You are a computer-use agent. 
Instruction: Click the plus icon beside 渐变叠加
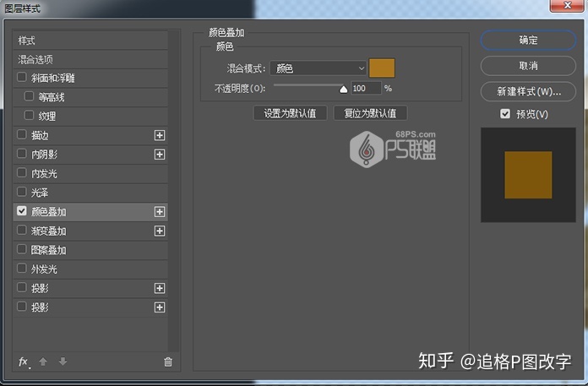tap(160, 231)
